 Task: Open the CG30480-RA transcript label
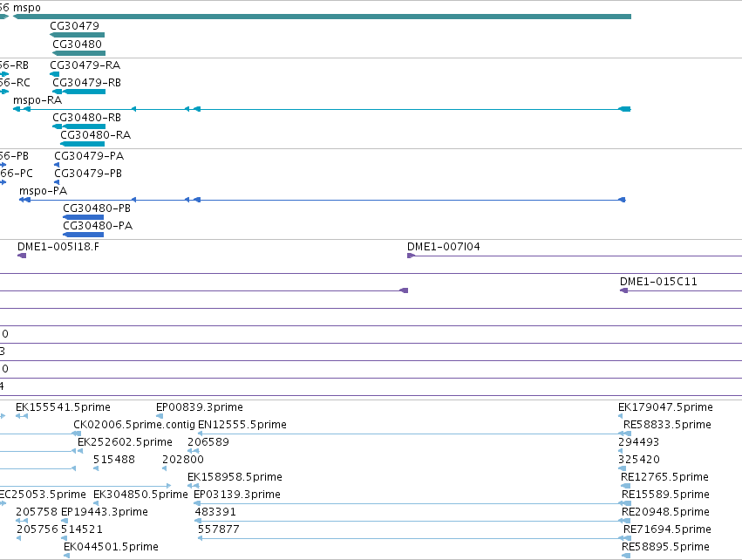pos(96,135)
